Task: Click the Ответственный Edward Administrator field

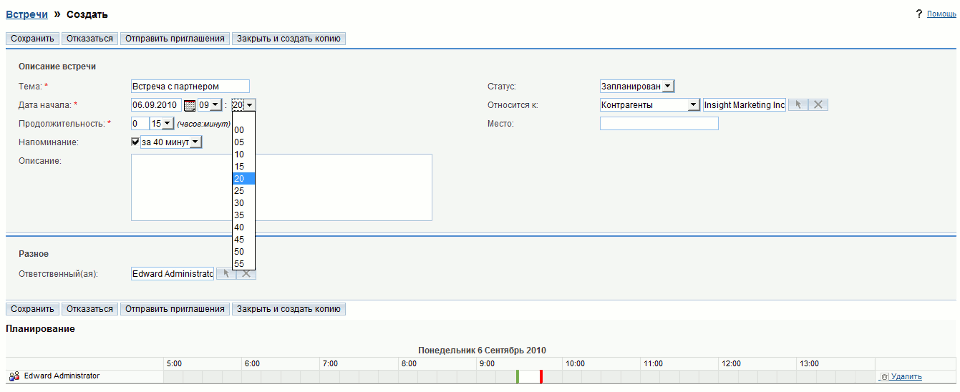Action: [x=173, y=274]
